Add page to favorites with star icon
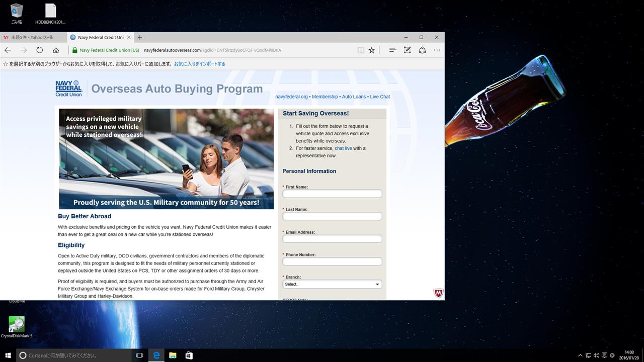Image resolution: width=644 pixels, height=362 pixels. point(372,50)
